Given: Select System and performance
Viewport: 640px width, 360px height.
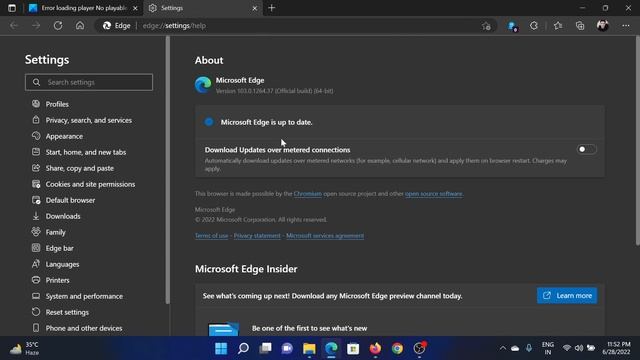Looking at the screenshot, I should (84, 296).
